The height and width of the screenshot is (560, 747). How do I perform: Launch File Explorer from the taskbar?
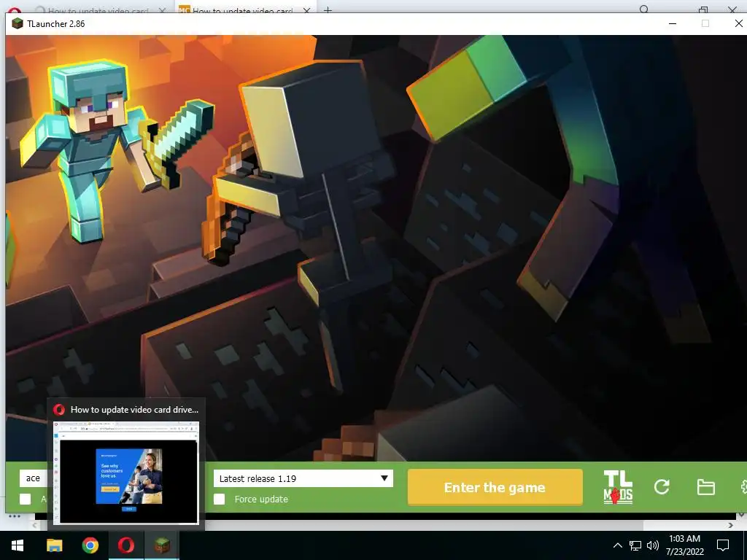[54, 545]
